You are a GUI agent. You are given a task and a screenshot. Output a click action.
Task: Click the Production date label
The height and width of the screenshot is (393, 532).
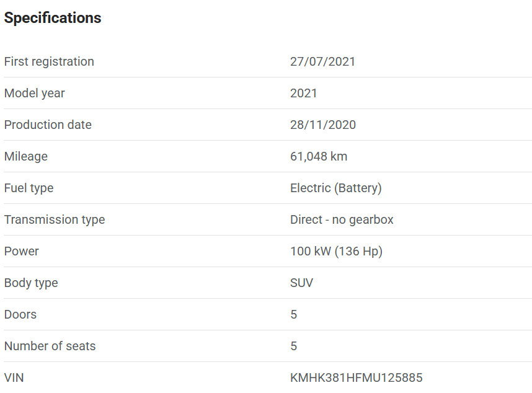[48, 125]
